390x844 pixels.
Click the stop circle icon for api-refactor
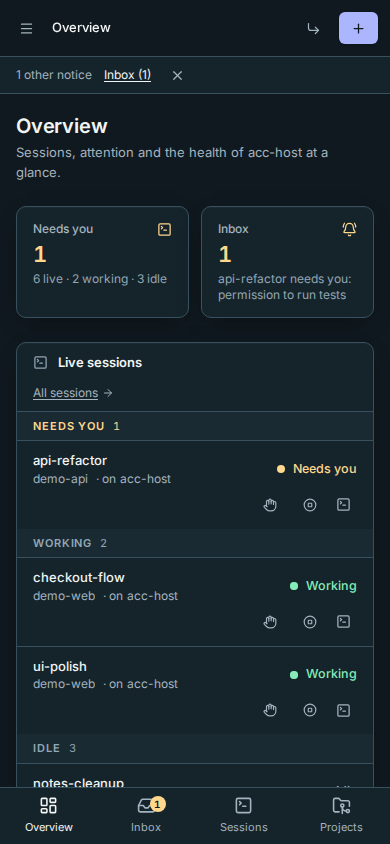pyautogui.click(x=310, y=505)
